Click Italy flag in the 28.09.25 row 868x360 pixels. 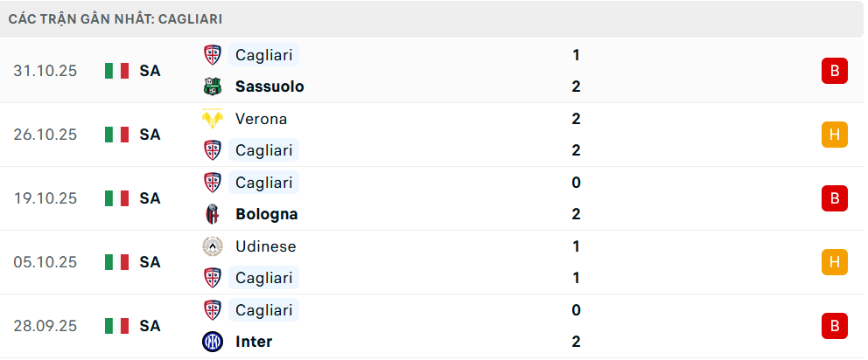point(116,326)
